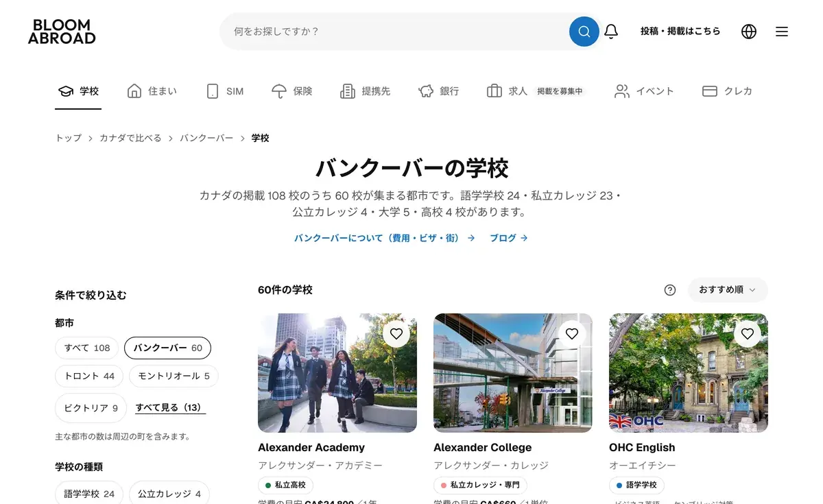The width and height of the screenshot is (823, 504).
Task: Open the Alexander College title link
Action: pos(483,448)
